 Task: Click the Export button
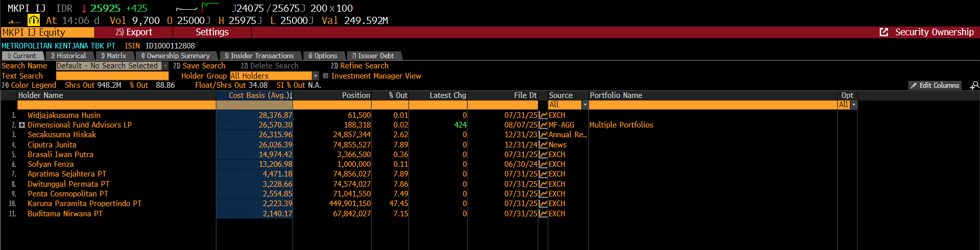(134, 32)
